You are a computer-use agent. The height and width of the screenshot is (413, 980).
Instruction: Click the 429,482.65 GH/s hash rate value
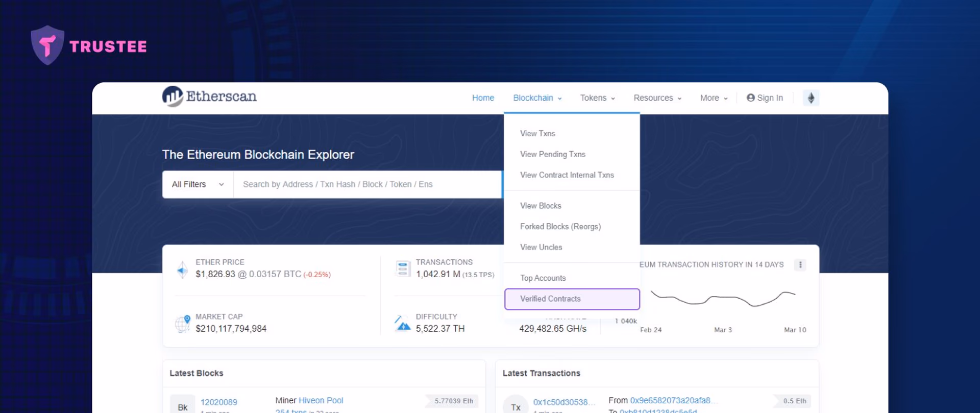coord(553,329)
